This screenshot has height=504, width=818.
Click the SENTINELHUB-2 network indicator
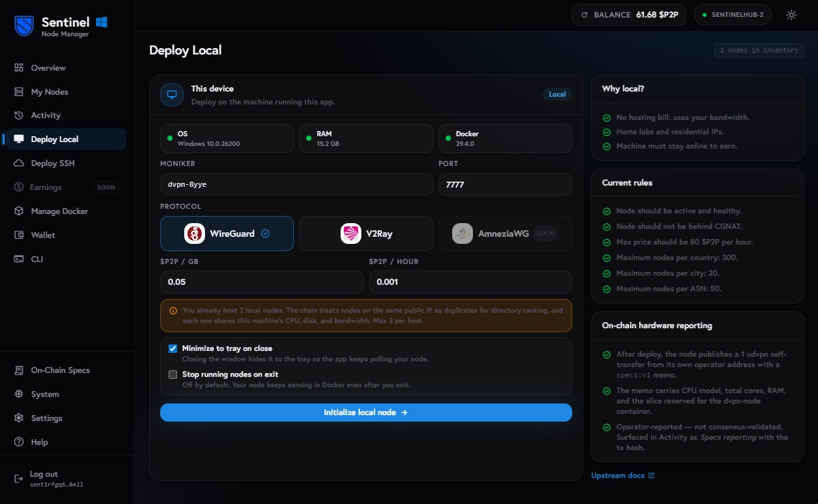733,15
